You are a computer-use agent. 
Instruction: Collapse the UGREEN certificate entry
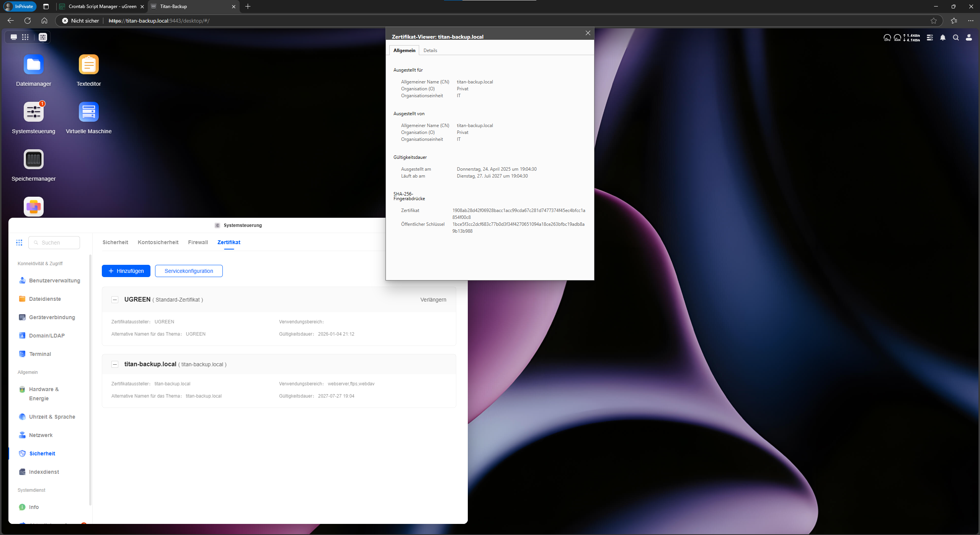point(115,300)
